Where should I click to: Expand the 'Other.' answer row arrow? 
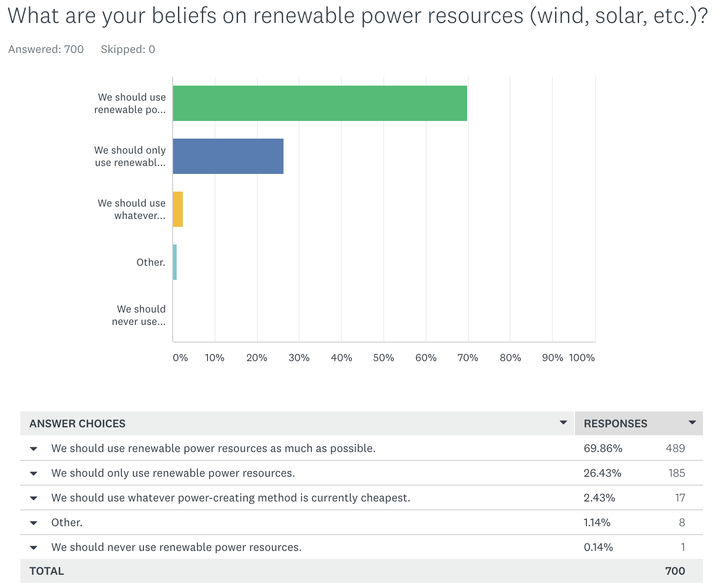(x=34, y=523)
